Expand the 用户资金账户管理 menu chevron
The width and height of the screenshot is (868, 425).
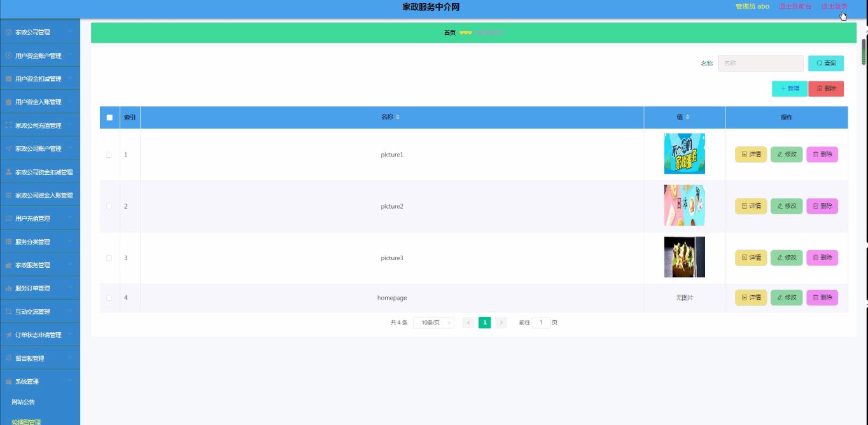pyautogui.click(x=70, y=55)
